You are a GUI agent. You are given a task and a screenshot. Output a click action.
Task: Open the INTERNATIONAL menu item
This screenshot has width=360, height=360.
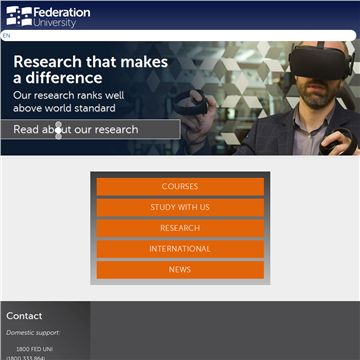pyautogui.click(x=180, y=249)
